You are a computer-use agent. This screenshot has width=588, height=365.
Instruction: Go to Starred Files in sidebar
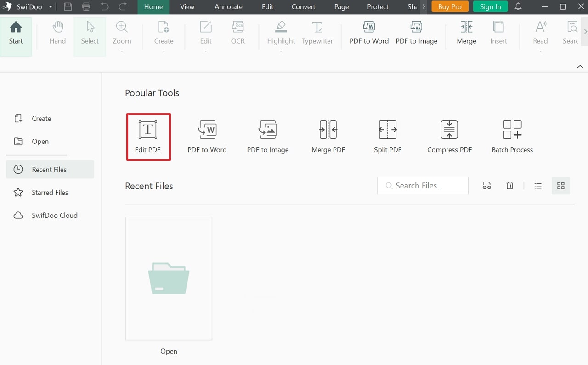coord(50,193)
